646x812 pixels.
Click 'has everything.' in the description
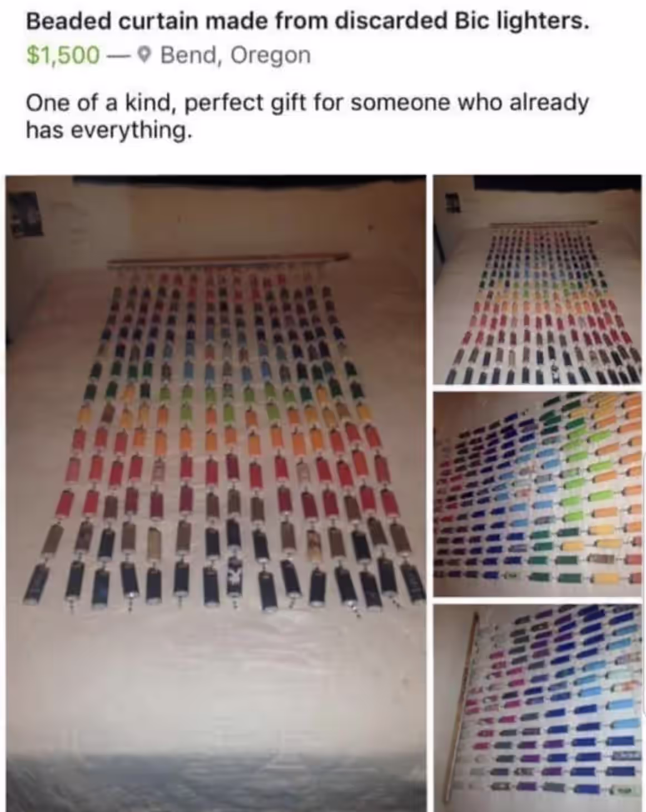click(x=110, y=130)
